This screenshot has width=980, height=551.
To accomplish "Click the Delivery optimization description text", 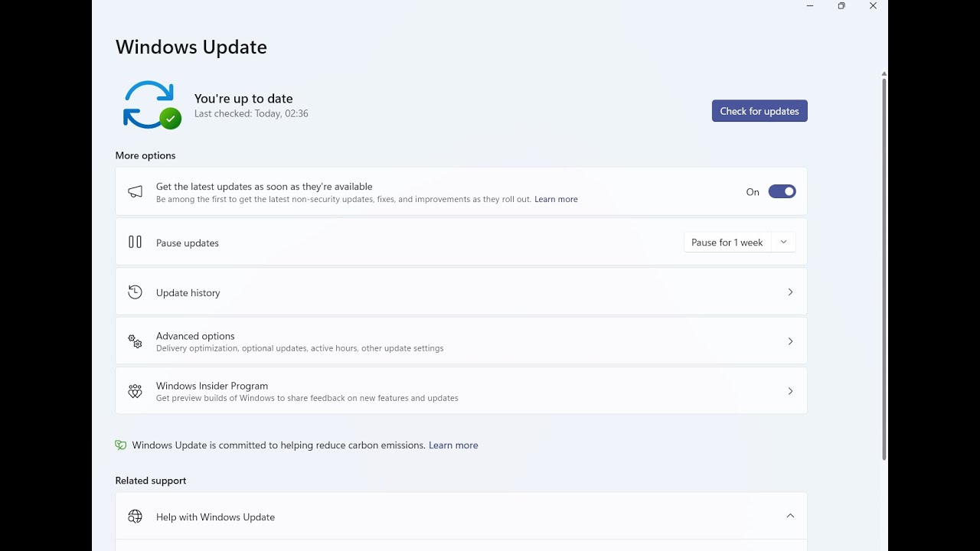I will [x=300, y=348].
